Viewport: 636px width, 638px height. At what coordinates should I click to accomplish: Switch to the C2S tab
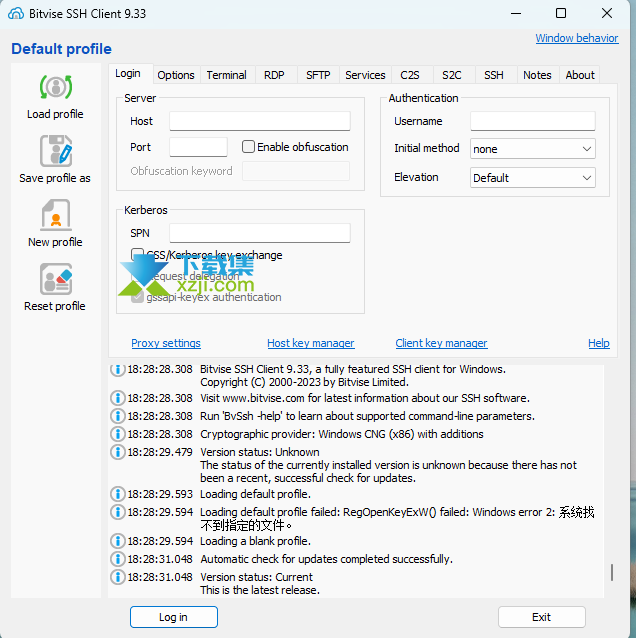point(410,75)
